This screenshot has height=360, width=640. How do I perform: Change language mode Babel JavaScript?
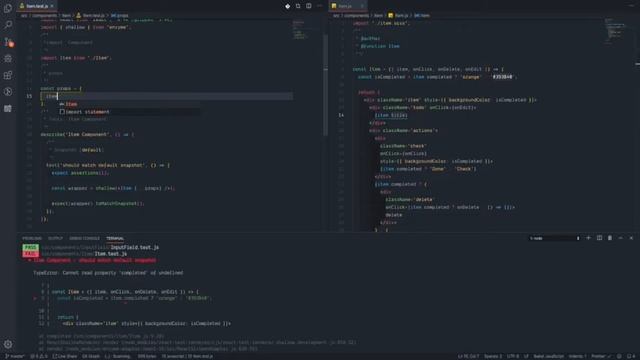pyautogui.click(x=549, y=356)
